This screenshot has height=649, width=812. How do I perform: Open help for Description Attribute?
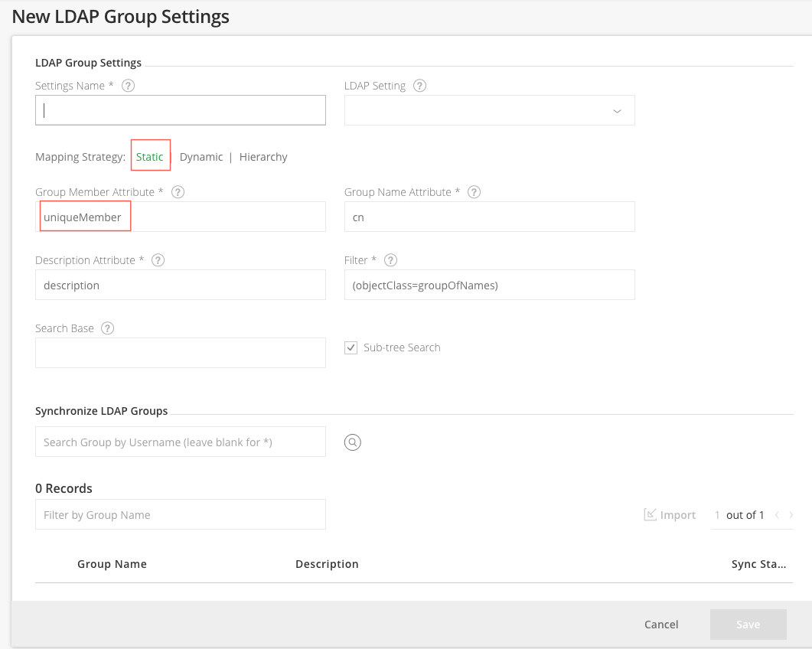158,260
